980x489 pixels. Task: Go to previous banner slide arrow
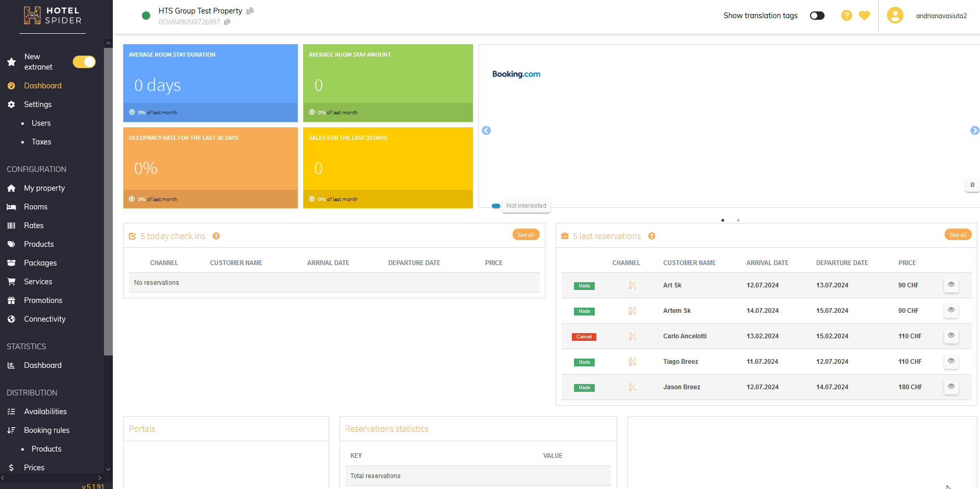486,130
